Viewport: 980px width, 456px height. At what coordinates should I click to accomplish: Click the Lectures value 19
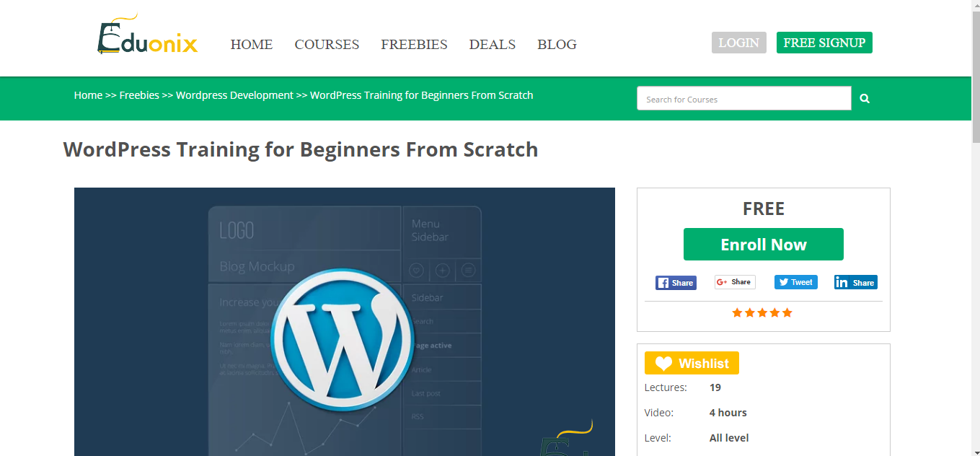pyautogui.click(x=715, y=387)
